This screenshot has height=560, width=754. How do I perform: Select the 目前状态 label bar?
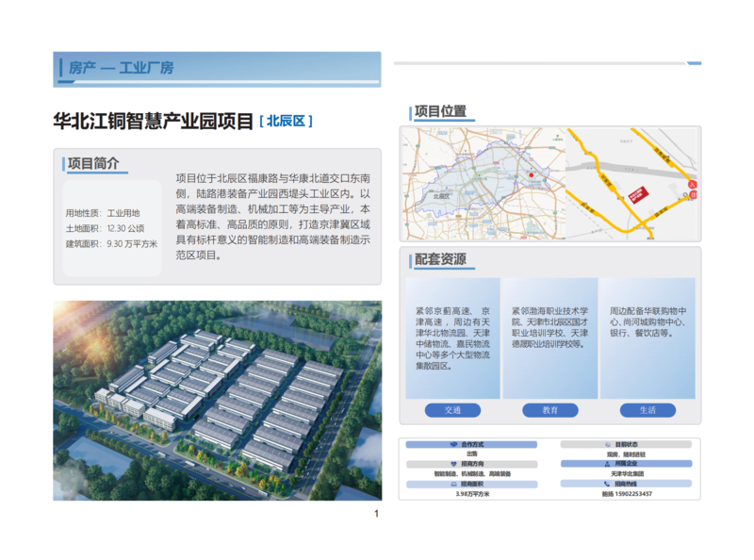click(626, 445)
